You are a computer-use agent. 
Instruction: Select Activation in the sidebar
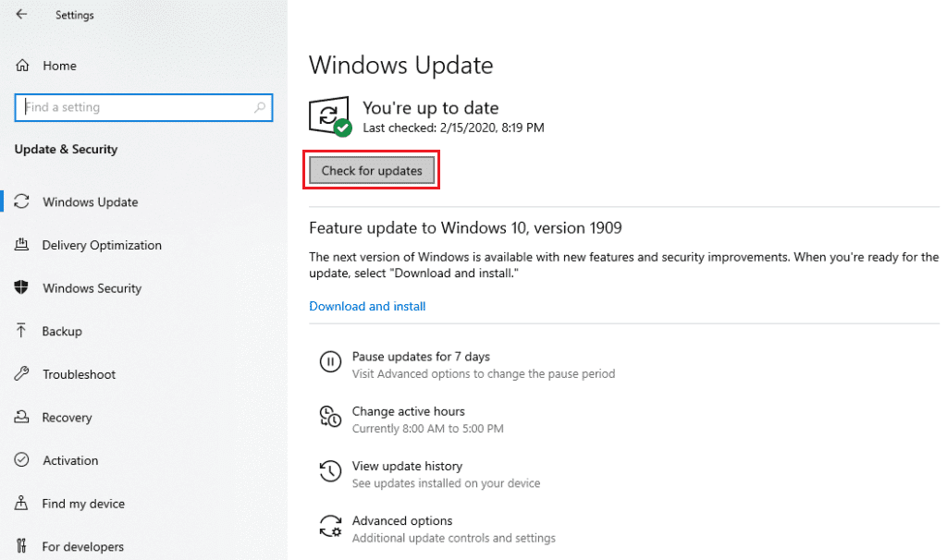coord(72,460)
